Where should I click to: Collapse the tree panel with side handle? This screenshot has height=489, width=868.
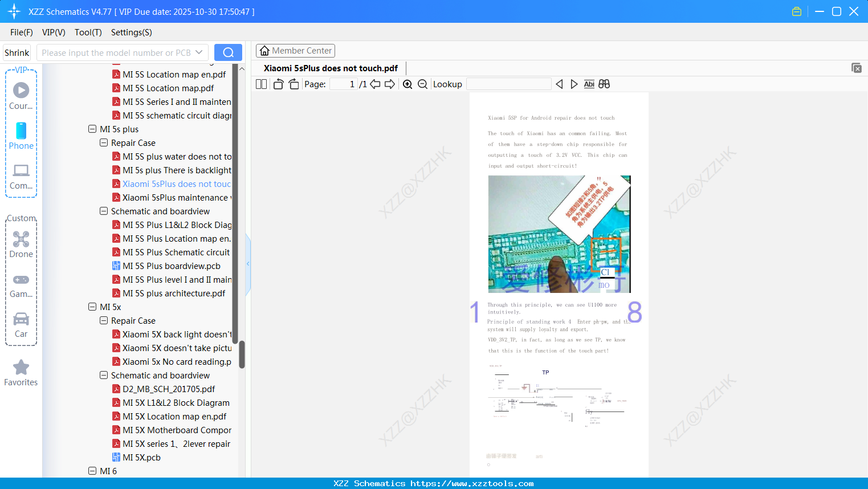[x=248, y=263]
